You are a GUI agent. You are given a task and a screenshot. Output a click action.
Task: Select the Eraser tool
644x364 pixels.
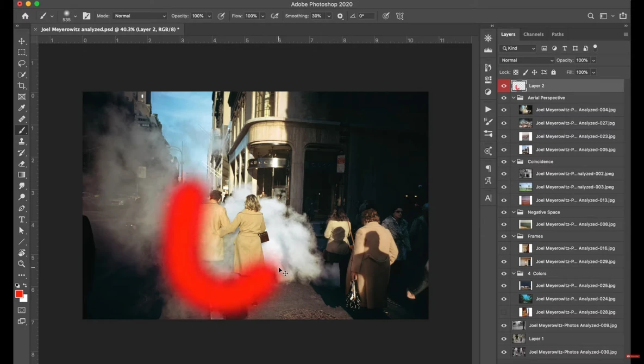(22, 164)
